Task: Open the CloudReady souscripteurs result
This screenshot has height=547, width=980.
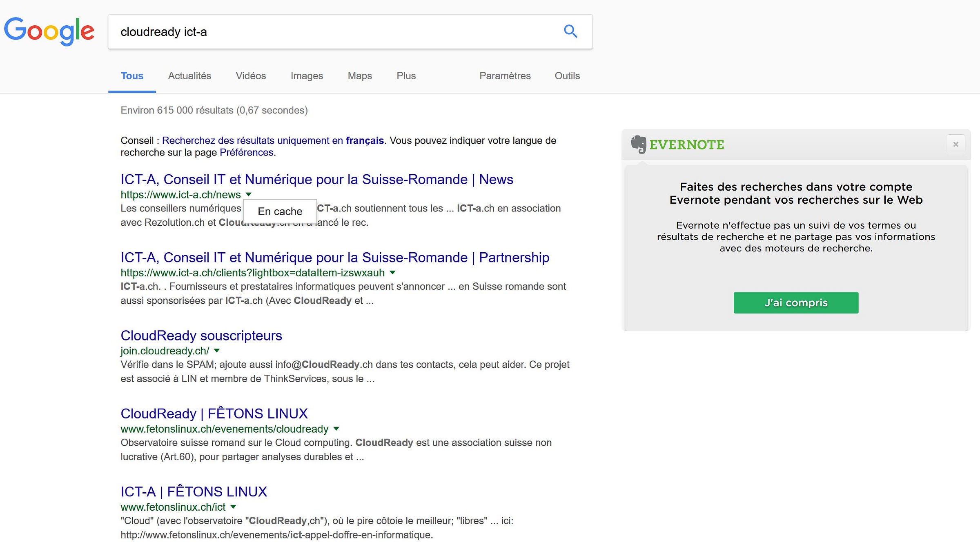Action: (x=201, y=335)
